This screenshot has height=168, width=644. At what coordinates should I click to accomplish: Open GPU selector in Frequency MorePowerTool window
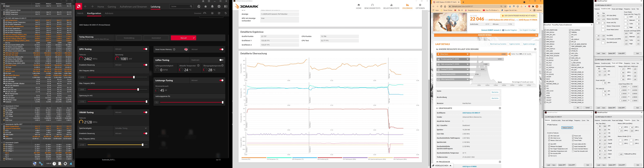tap(619, 117)
